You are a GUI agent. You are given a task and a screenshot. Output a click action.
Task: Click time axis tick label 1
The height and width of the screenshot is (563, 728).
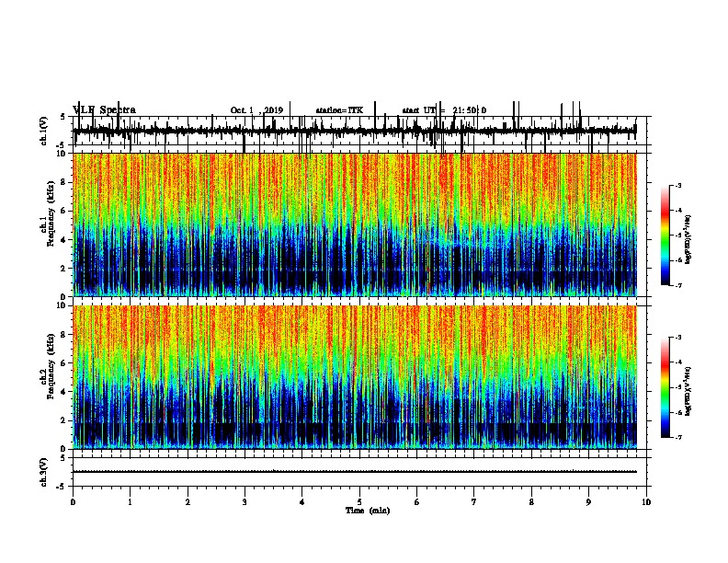130,502
